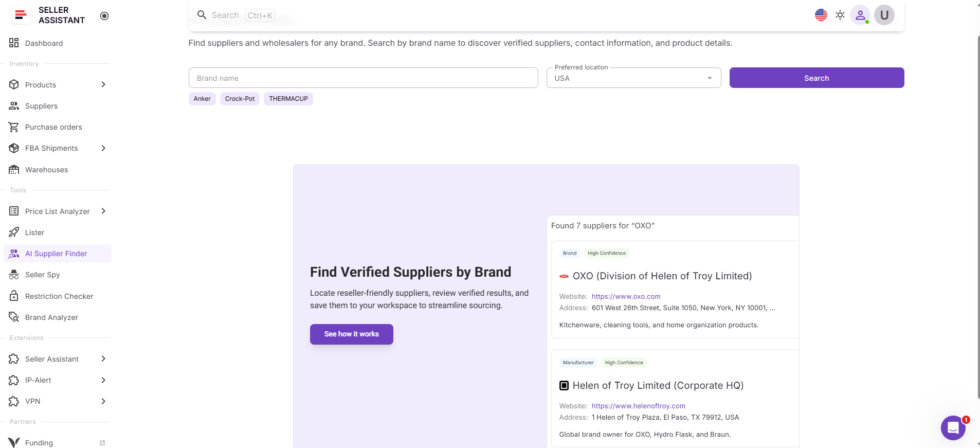This screenshot has height=448, width=980.
Task: Open Funding external link icon
Action: pos(102,443)
